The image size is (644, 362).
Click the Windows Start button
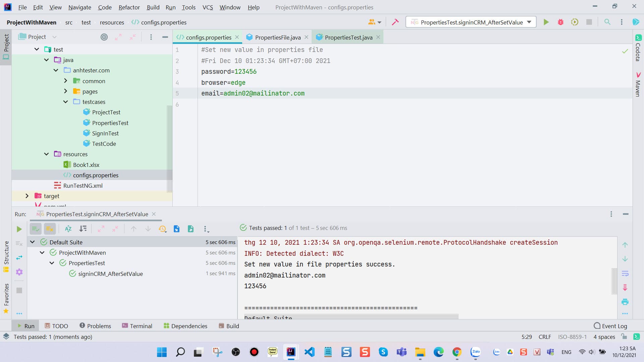(162, 352)
